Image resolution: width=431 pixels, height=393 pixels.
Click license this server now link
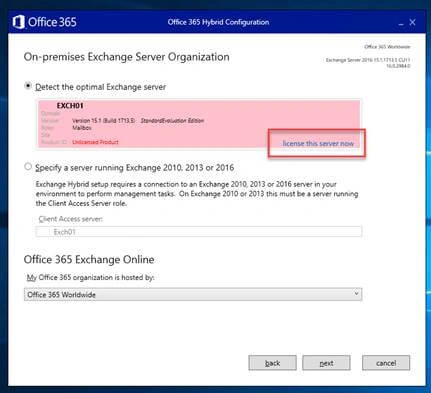(x=318, y=143)
